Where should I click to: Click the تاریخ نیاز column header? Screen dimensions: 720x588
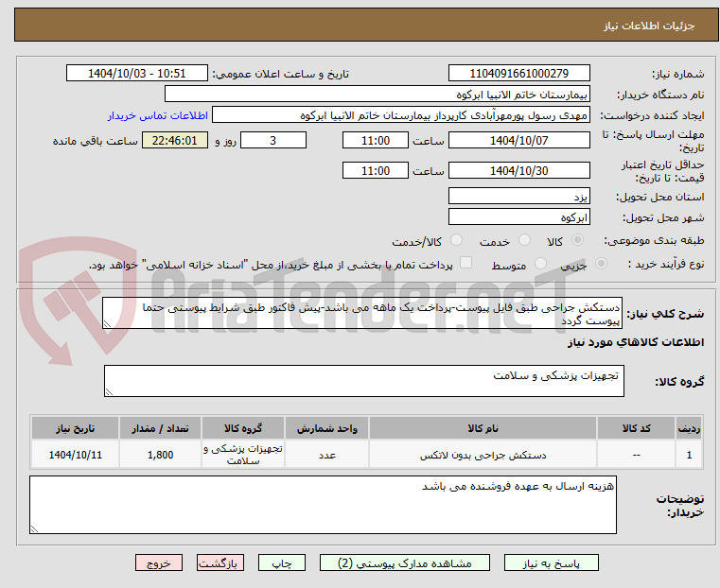[x=76, y=428]
